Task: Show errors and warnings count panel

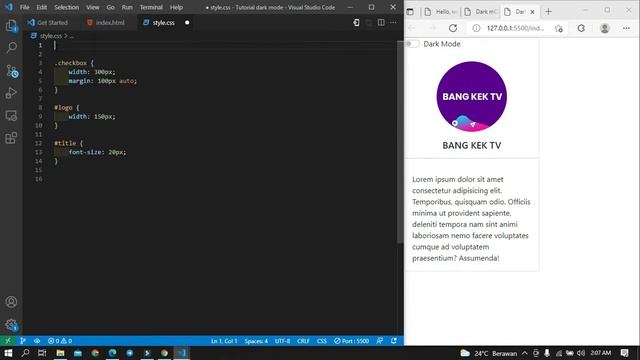Action: pyautogui.click(x=60, y=341)
